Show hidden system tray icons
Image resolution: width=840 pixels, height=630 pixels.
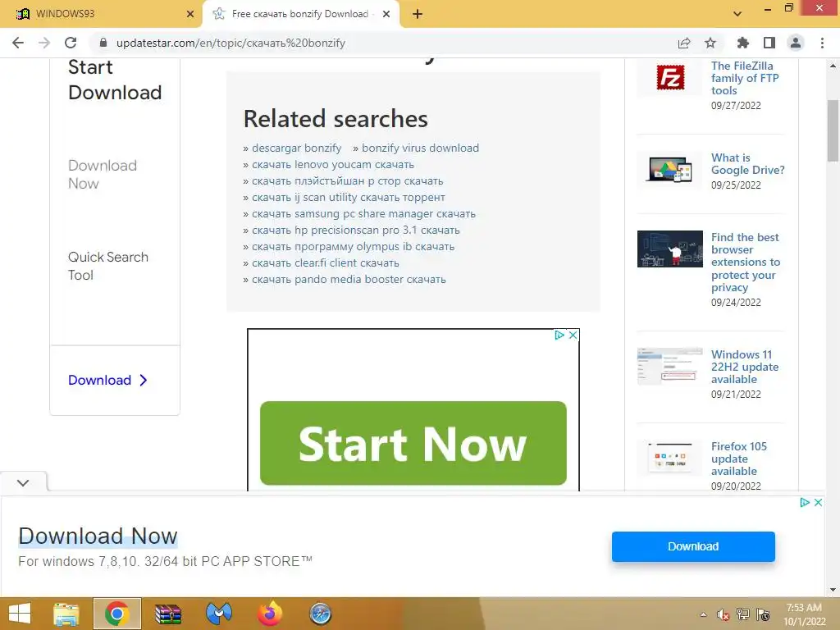(703, 614)
